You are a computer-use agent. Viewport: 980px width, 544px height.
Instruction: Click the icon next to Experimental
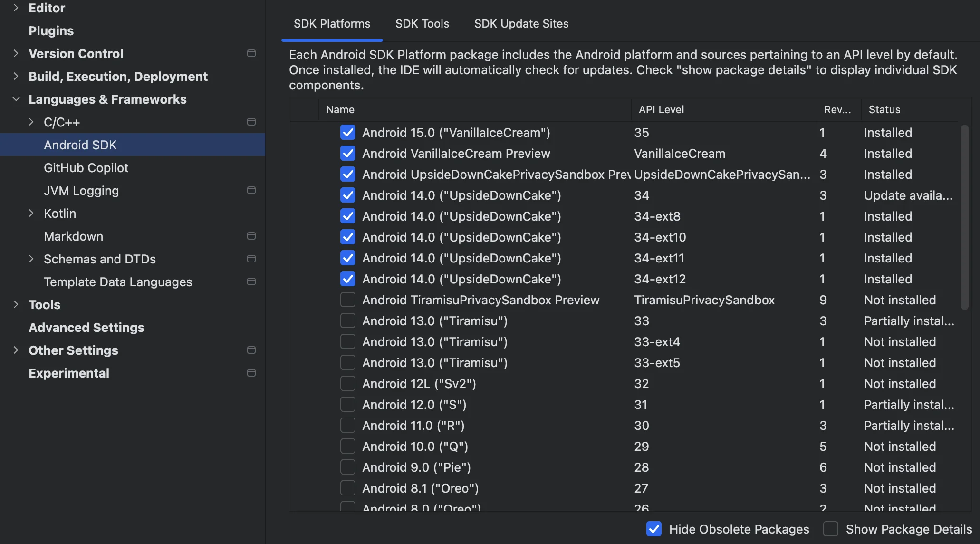click(x=251, y=373)
